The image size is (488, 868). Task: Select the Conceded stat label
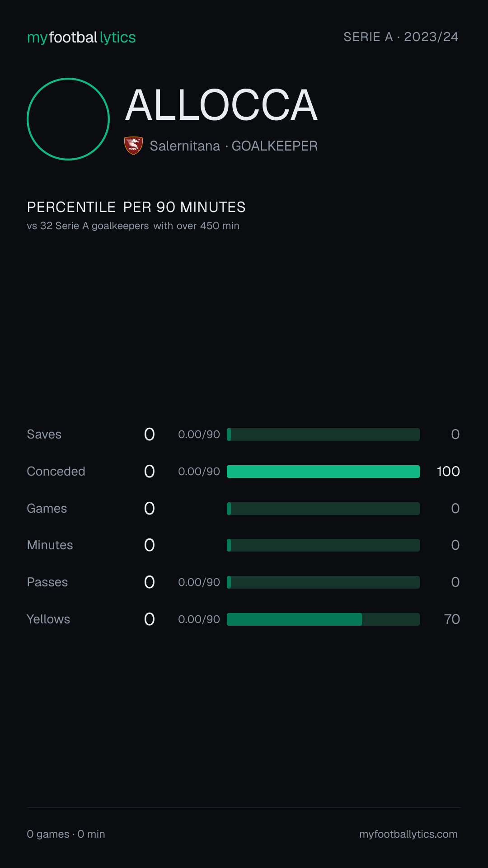click(x=56, y=472)
